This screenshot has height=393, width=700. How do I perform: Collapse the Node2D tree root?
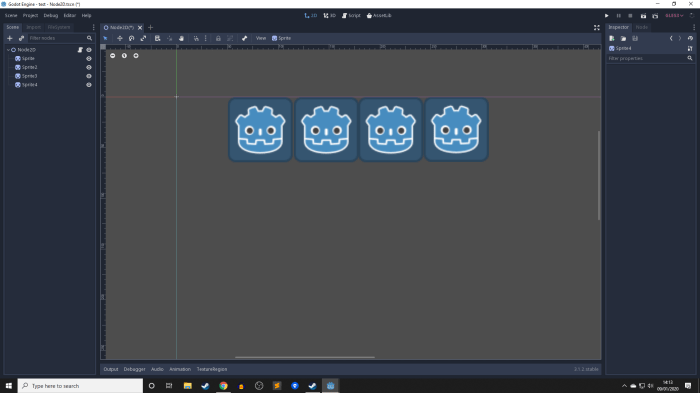[x=8, y=50]
